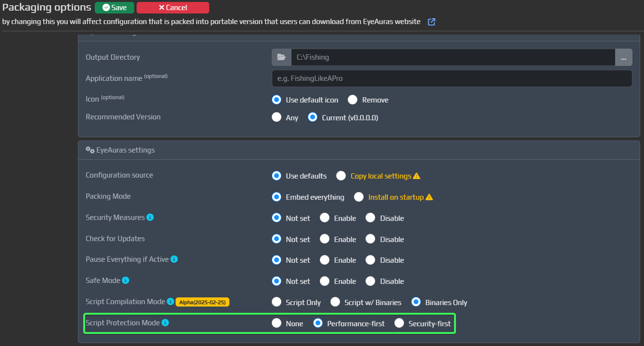
Task: Set Security Measures to Enable
Action: pyautogui.click(x=325, y=218)
